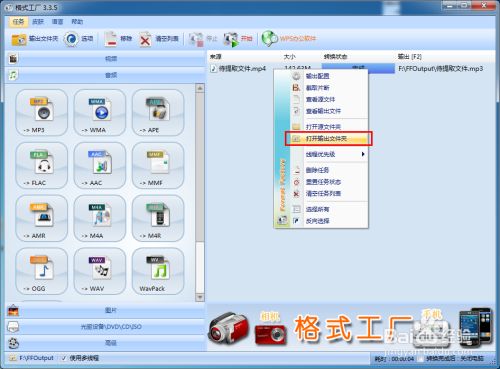Click the film reel icon of the Advanced panel
The image size is (500, 369).
(13, 343)
